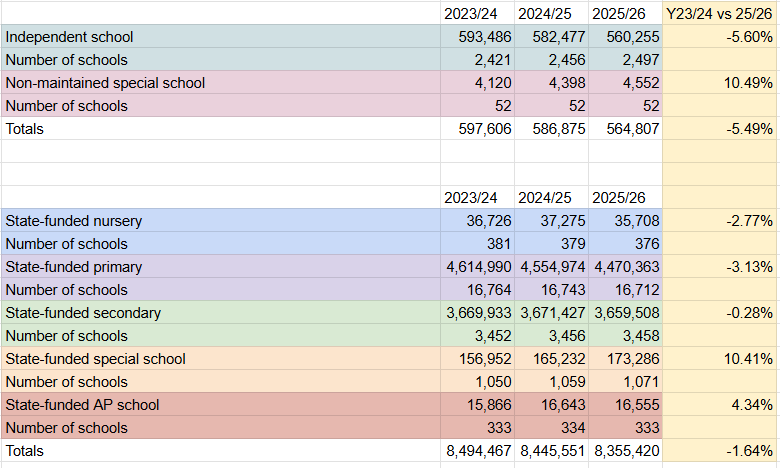Select the 379 cell
Image resolution: width=780 pixels, height=468 pixels.
552,244
